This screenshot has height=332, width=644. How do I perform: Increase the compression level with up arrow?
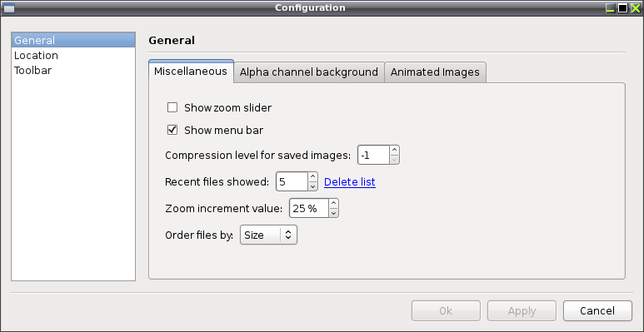click(394, 151)
